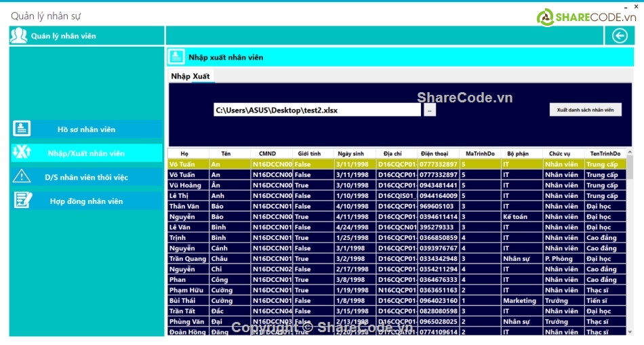The width and height of the screenshot is (644, 345).
Task: Click the Nhập xuất nhân viên header icon
Action: click(x=176, y=56)
